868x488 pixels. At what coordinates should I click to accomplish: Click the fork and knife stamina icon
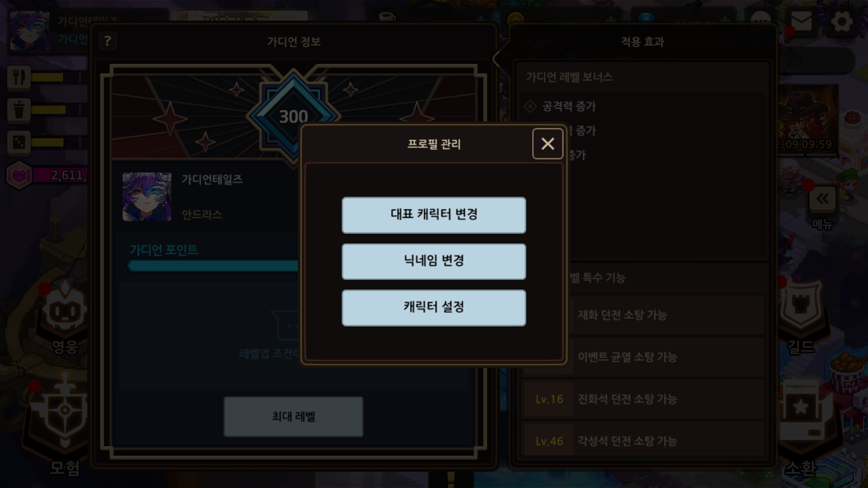19,77
